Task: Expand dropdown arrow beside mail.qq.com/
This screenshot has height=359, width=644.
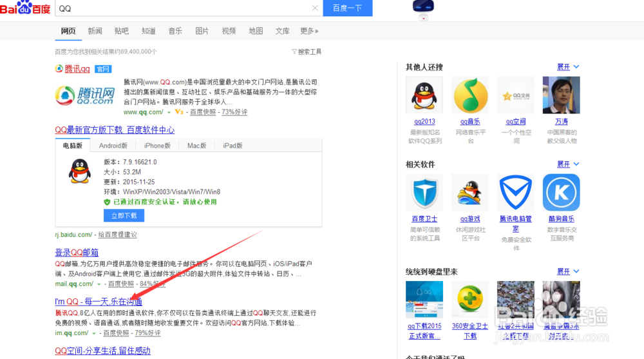Action: coord(99,284)
